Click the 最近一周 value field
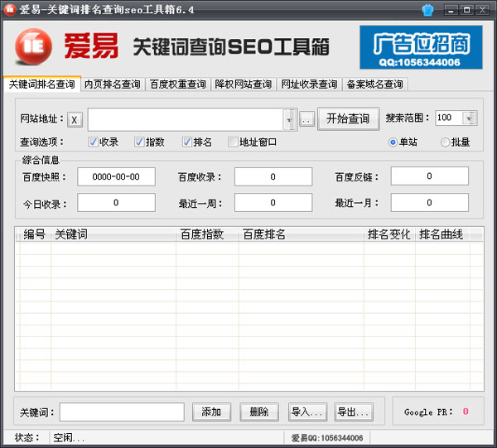This screenshot has width=497, height=448. [x=273, y=203]
